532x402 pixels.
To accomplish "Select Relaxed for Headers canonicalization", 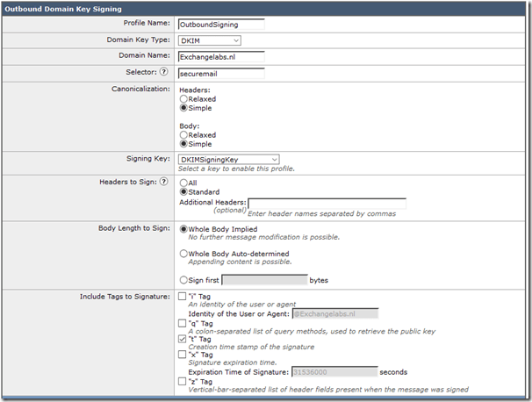I will pos(183,99).
